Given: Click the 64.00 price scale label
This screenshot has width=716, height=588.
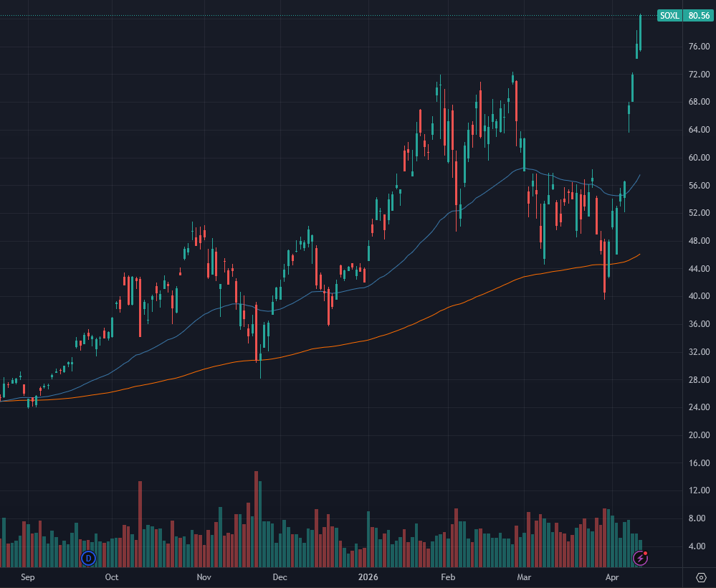Looking at the screenshot, I should [x=699, y=130].
